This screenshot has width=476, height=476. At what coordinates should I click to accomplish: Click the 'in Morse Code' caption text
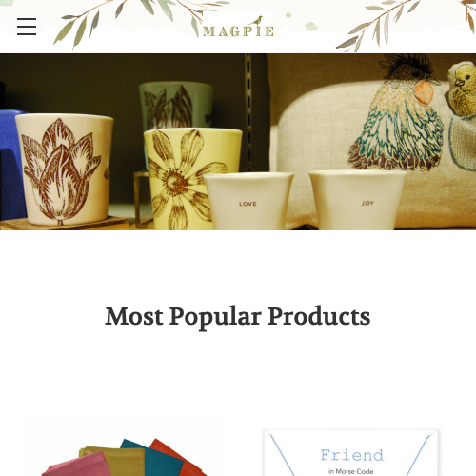350,471
